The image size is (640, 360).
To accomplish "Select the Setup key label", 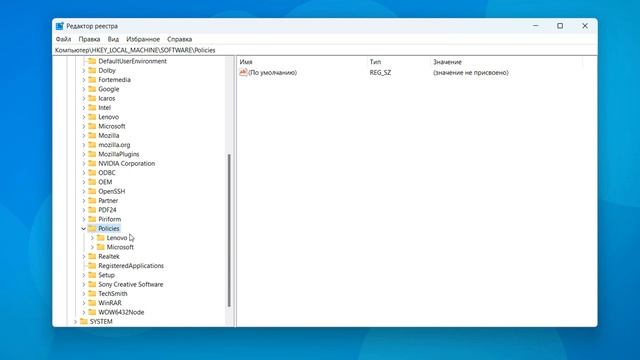I will pos(107,275).
